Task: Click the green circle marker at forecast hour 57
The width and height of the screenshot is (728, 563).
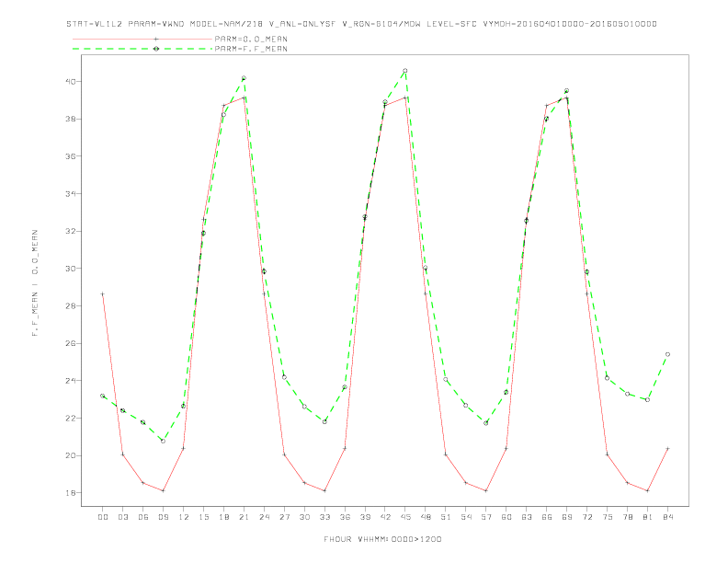Action: coord(486,423)
